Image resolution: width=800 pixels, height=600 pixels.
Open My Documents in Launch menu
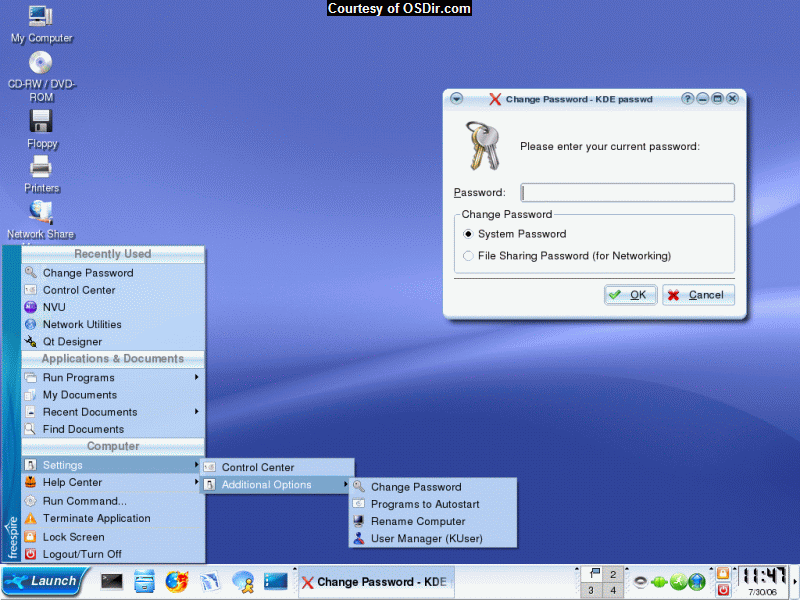[x=113, y=395]
